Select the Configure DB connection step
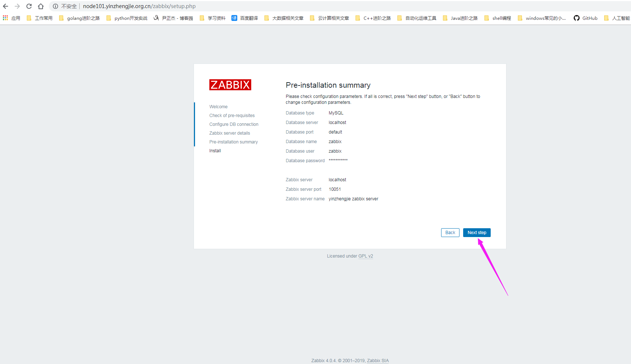Screen dimensions: 631x364 (x=234, y=124)
